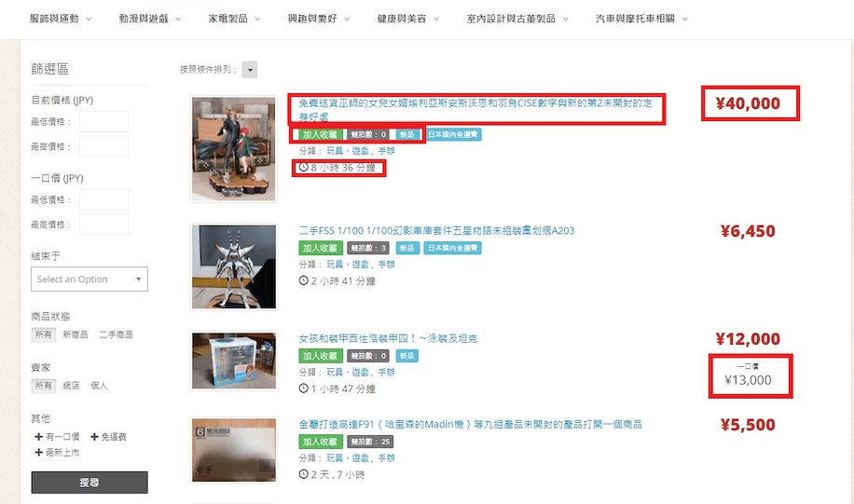
Task: Open the 健康與美容 menu
Action: [x=408, y=19]
